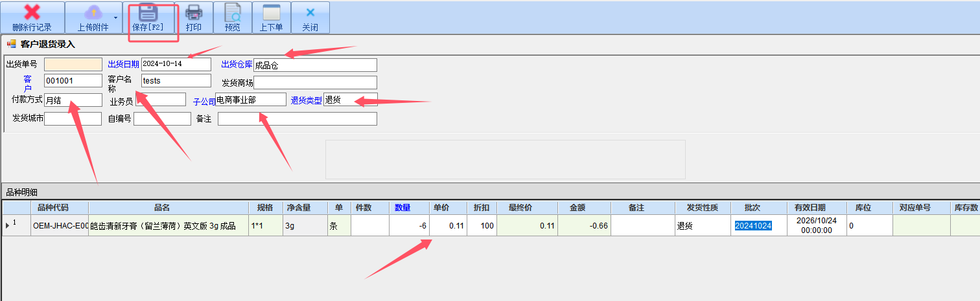Viewport: 980px width, 301px height.
Task: Click the 出货日期 date field
Action: pyautogui.click(x=176, y=64)
